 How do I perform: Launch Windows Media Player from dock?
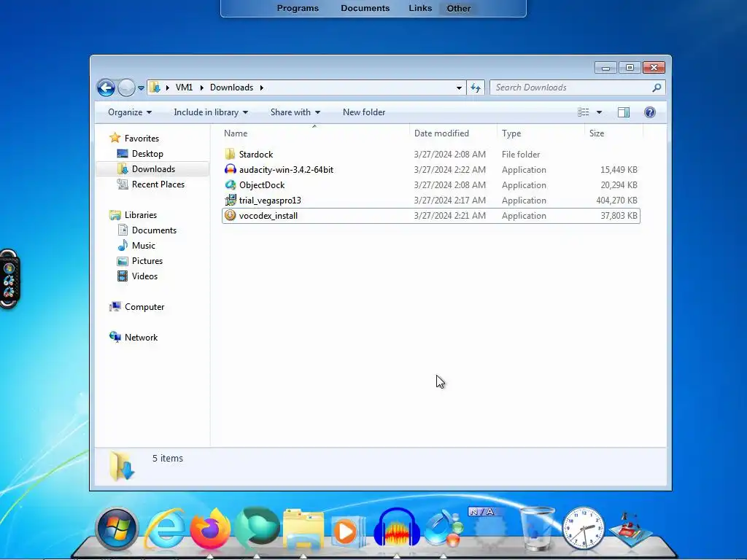[x=349, y=530]
